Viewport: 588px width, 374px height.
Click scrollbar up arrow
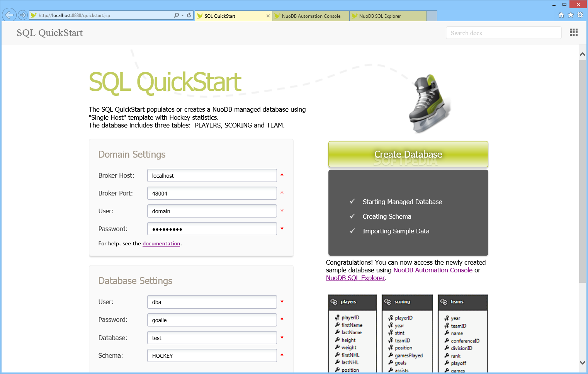click(583, 54)
